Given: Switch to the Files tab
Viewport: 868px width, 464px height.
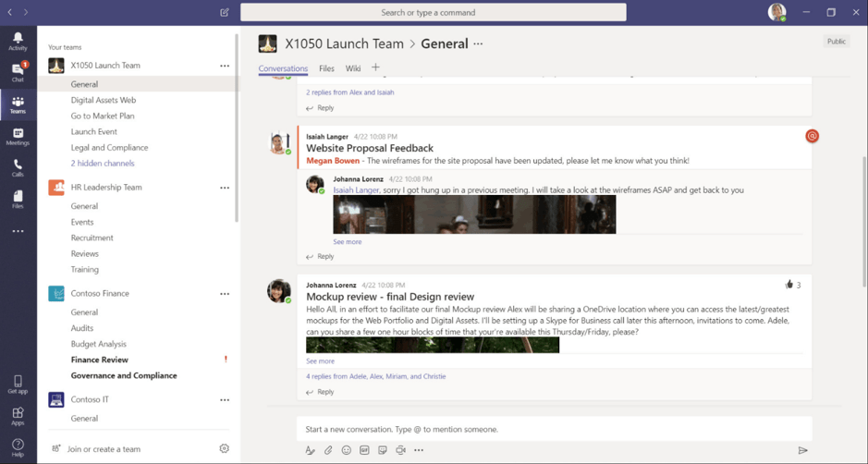Looking at the screenshot, I should click(326, 68).
